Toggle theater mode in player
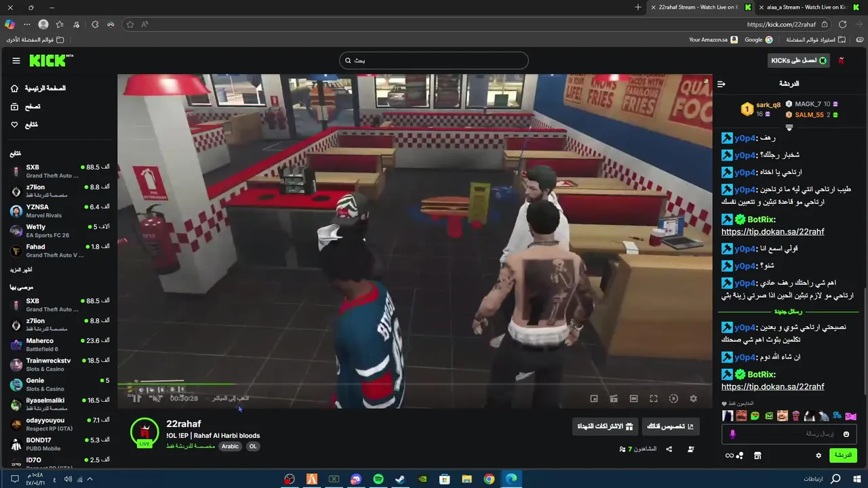The width and height of the screenshot is (868, 488). (633, 399)
